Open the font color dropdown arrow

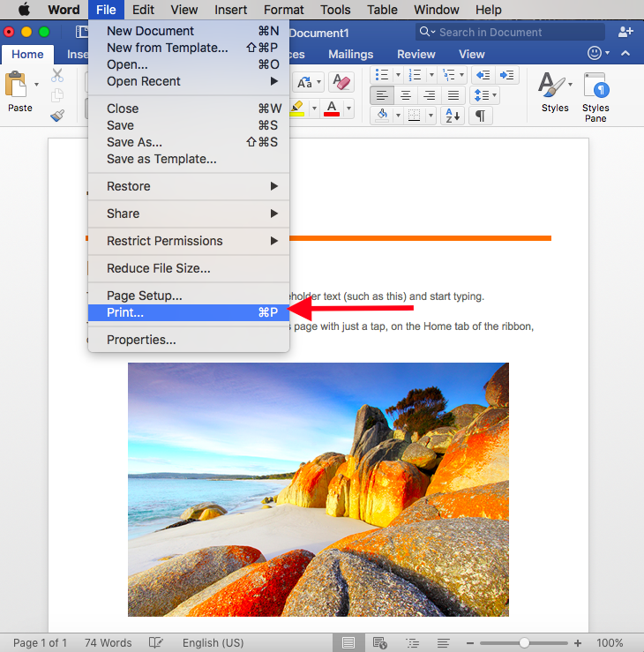pyautogui.click(x=348, y=109)
